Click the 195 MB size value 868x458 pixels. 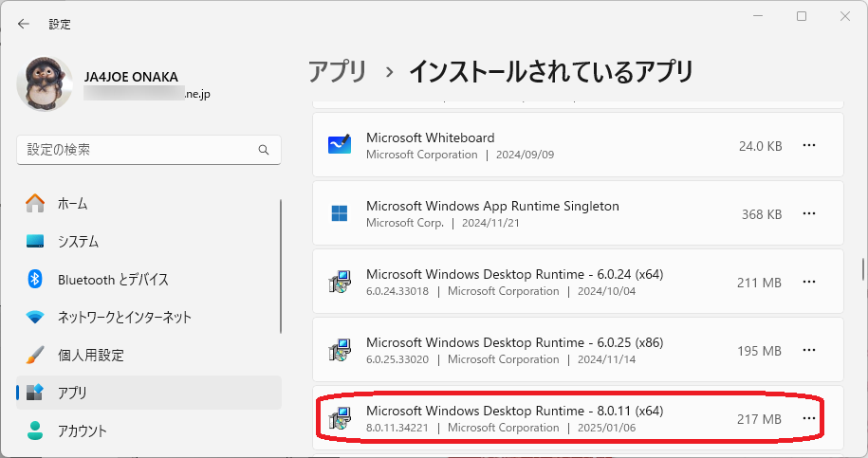(x=759, y=351)
